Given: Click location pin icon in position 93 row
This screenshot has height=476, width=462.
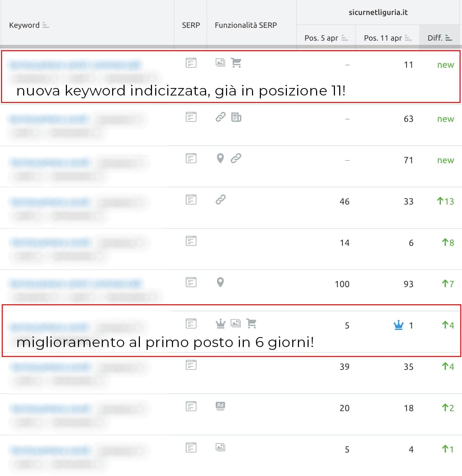Looking at the screenshot, I should [220, 282].
